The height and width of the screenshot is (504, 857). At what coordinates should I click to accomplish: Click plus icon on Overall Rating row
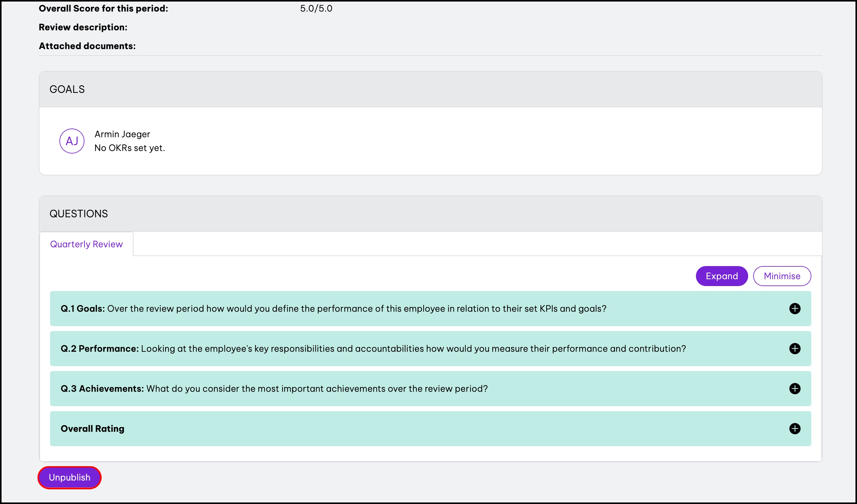[x=794, y=429]
